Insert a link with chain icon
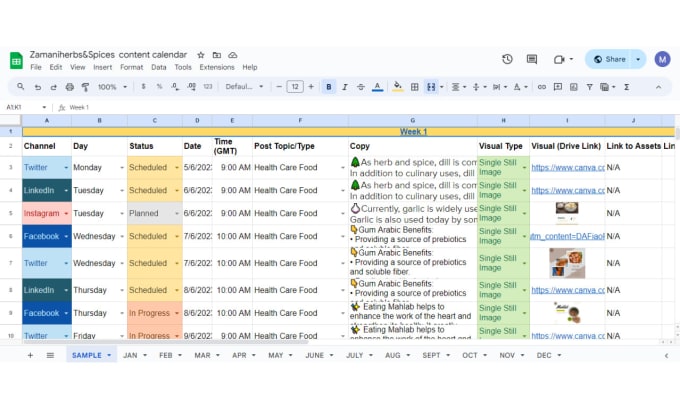This screenshot has height=409, width=680. tap(542, 87)
